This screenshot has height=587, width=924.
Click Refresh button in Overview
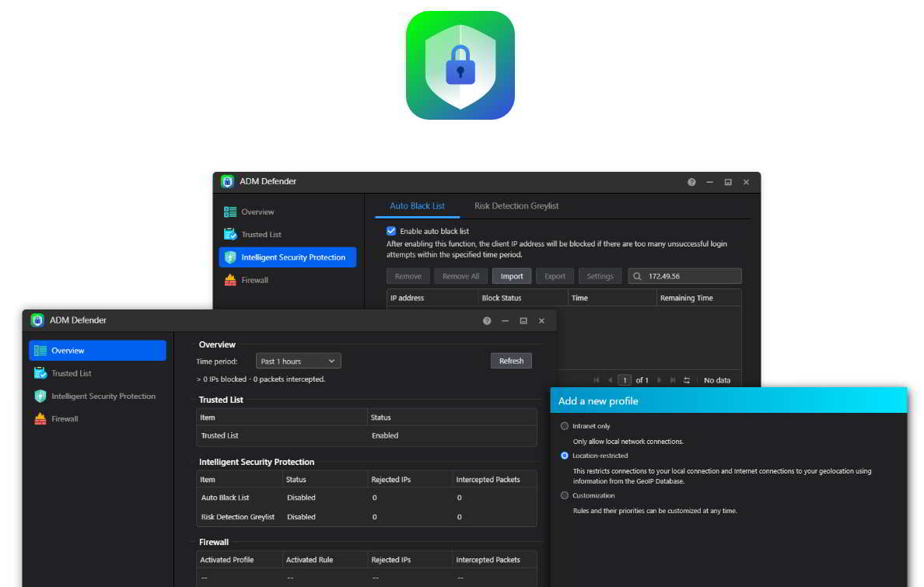tap(511, 361)
